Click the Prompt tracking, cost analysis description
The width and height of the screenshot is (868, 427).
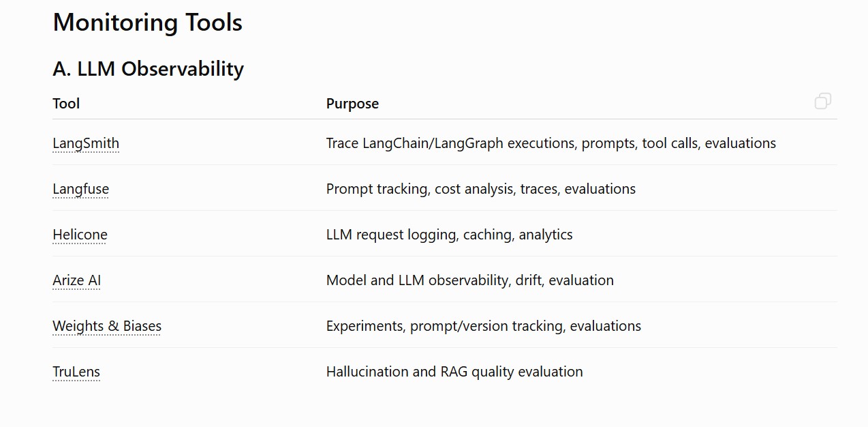[x=481, y=189]
